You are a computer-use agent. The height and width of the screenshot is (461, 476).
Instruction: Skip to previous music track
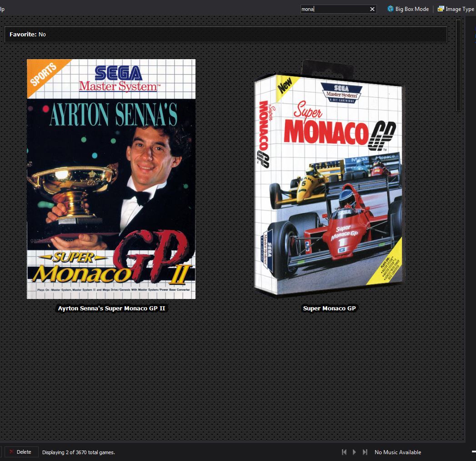tap(344, 452)
